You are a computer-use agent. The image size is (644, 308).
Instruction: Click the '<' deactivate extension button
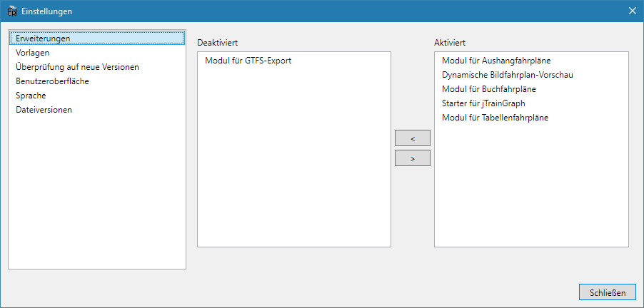tap(413, 138)
